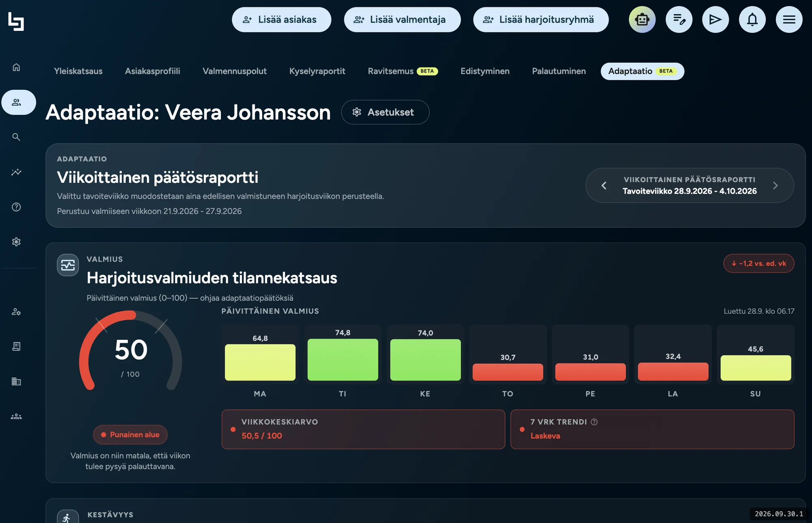Click the 7 vrk trendi help icon

594,422
